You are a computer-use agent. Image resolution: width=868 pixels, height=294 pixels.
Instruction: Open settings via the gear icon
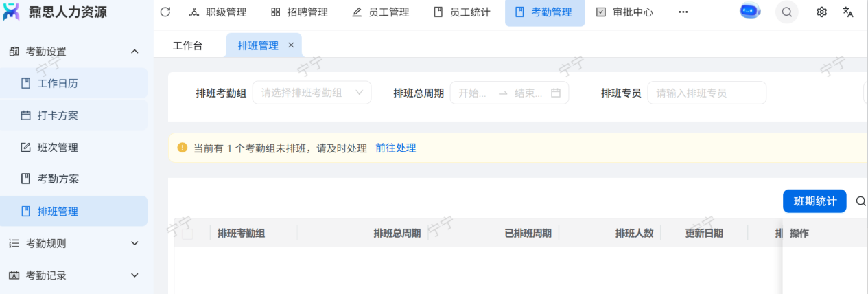point(821,12)
